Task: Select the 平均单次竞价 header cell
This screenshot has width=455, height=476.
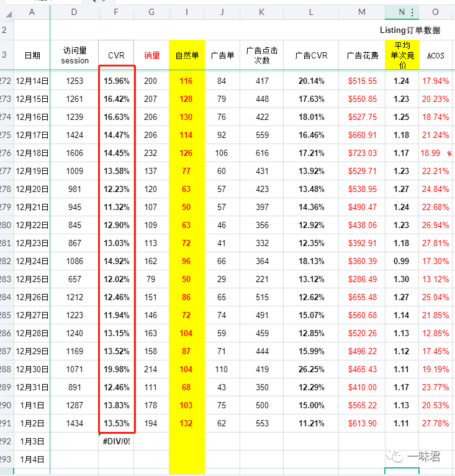Action: tap(402, 55)
